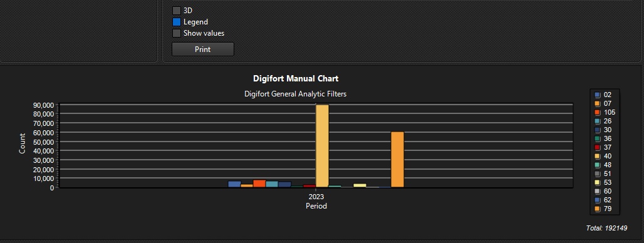Click the 50,000 axis value

(43, 142)
